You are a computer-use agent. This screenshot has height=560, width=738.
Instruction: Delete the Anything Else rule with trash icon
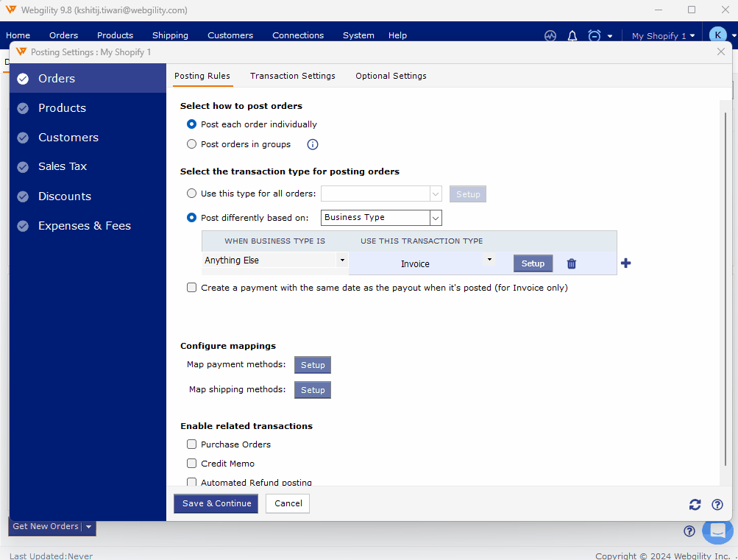[572, 263]
